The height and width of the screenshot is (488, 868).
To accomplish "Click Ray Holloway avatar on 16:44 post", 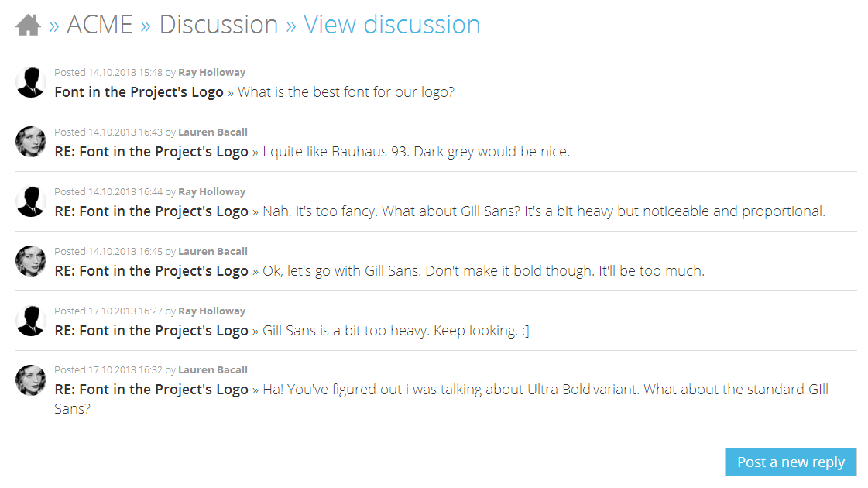I will click(x=31, y=201).
